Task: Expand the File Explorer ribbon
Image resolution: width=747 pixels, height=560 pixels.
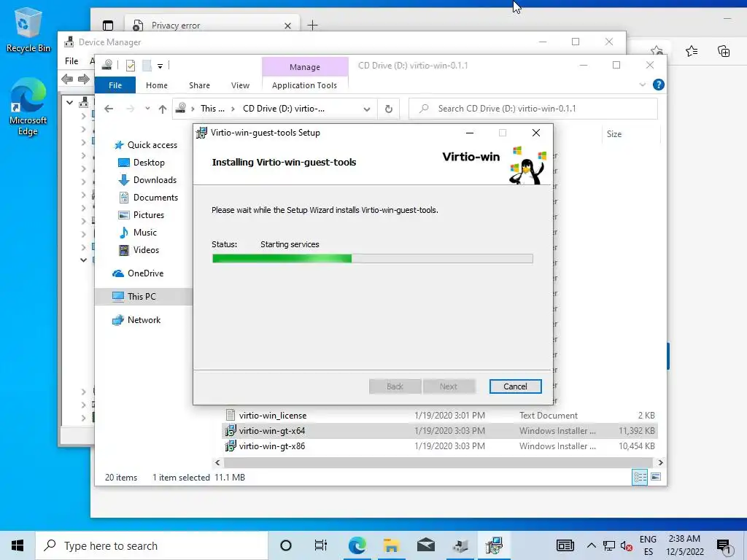Action: click(x=642, y=85)
